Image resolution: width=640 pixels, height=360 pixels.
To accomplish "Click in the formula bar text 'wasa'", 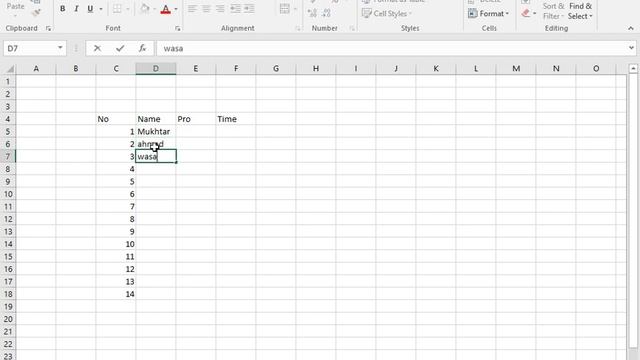I will (173, 48).
